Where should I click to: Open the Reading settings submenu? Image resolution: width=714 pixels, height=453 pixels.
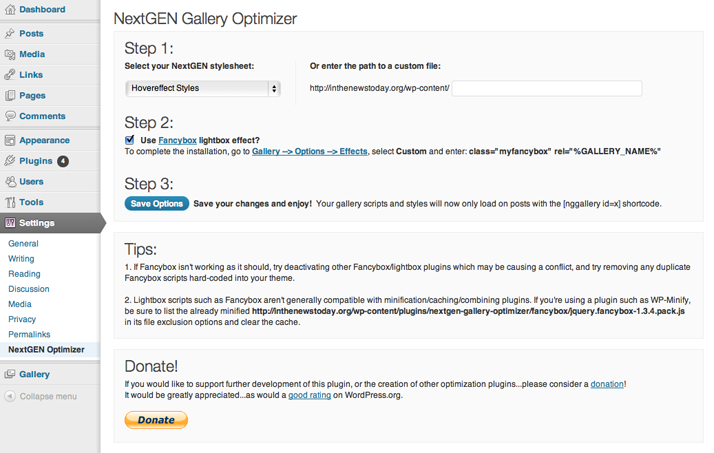pyautogui.click(x=24, y=274)
